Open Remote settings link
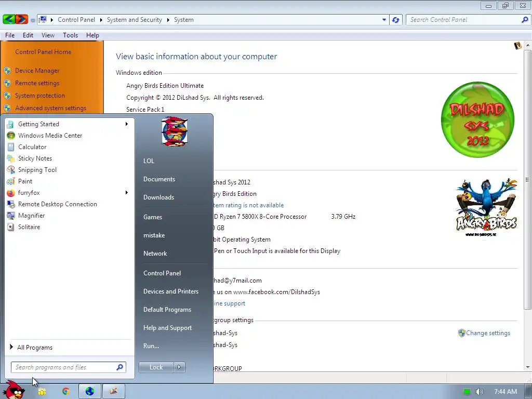Image resolution: width=532 pixels, height=399 pixels. coord(37,83)
